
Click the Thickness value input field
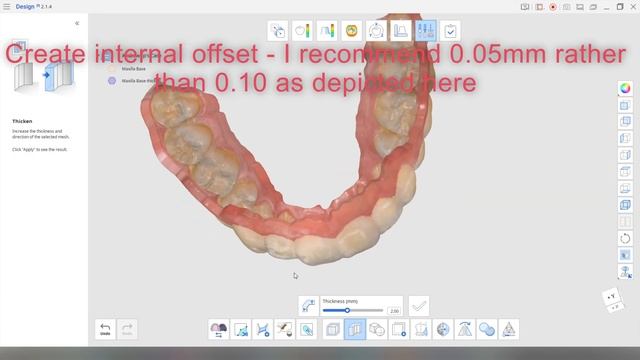click(394, 311)
